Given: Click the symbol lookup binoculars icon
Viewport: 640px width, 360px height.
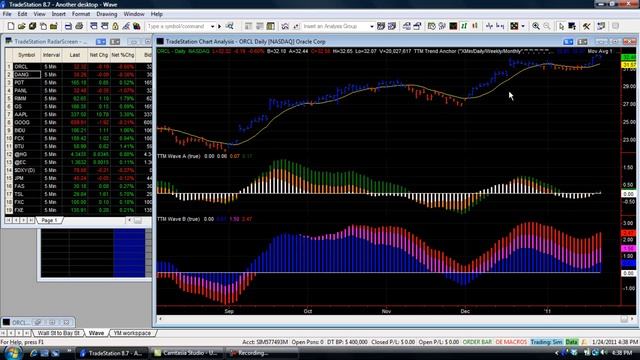Looking at the screenshot, I should pyautogui.click(x=230, y=26).
